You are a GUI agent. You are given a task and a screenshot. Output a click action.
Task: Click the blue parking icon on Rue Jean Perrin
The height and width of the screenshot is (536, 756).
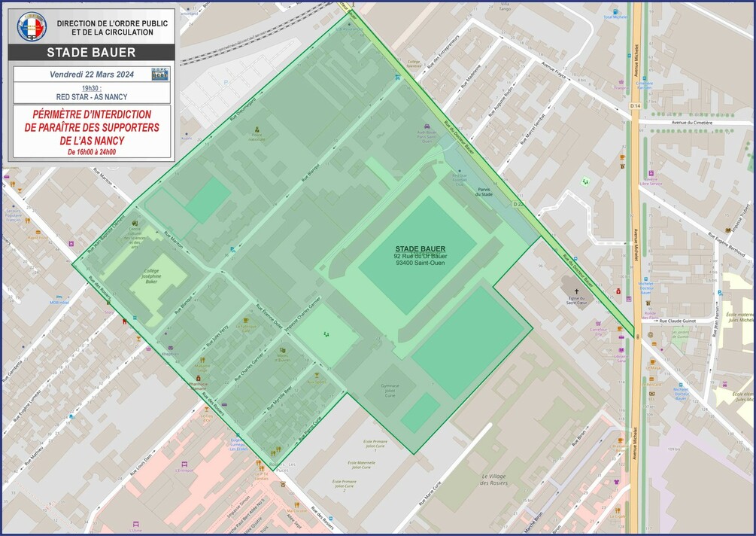(x=721, y=293)
